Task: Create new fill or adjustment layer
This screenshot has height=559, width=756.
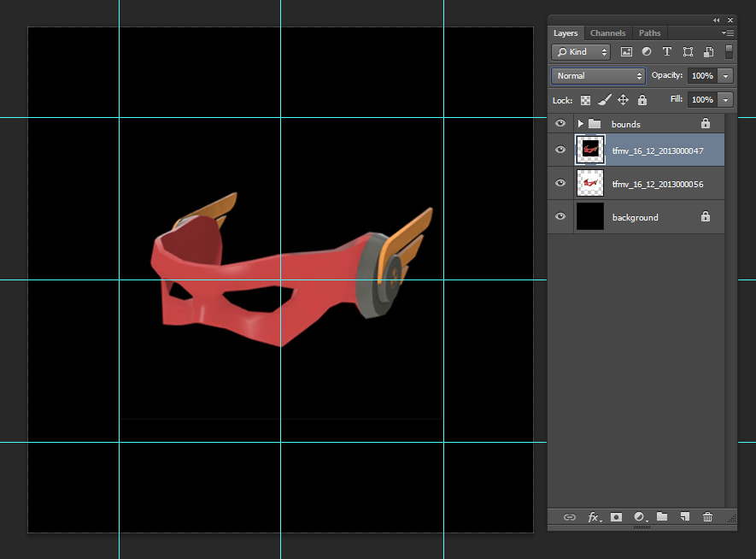Action: 640,517
